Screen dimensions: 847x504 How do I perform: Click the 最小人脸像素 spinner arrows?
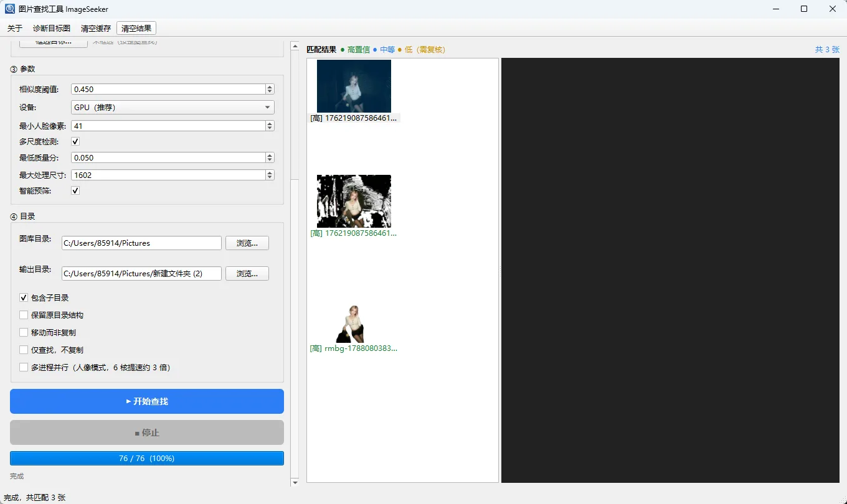269,126
